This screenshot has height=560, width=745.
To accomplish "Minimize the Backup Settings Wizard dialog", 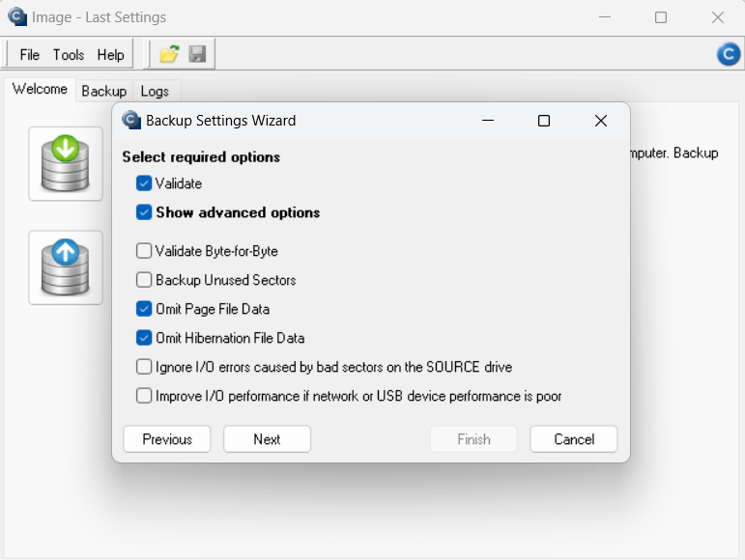I will [488, 121].
